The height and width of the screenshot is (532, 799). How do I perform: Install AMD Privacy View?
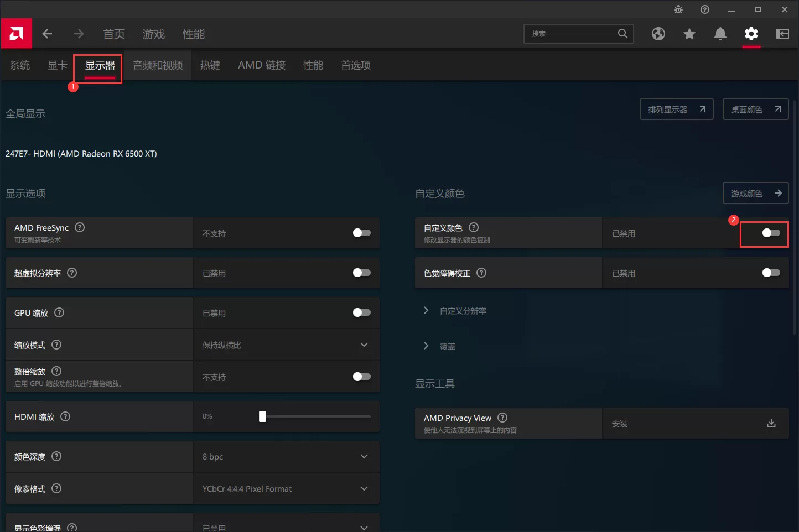[771, 423]
